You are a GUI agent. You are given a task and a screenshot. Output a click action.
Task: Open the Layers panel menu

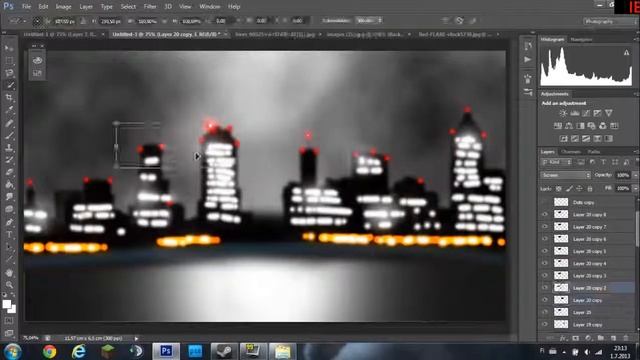[x=636, y=152]
